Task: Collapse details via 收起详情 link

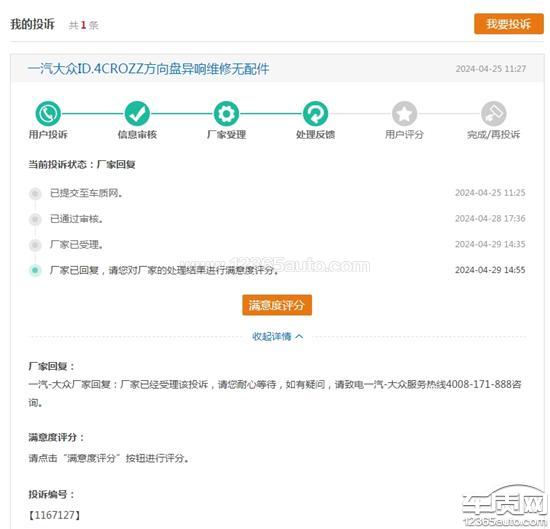Action: [x=277, y=336]
